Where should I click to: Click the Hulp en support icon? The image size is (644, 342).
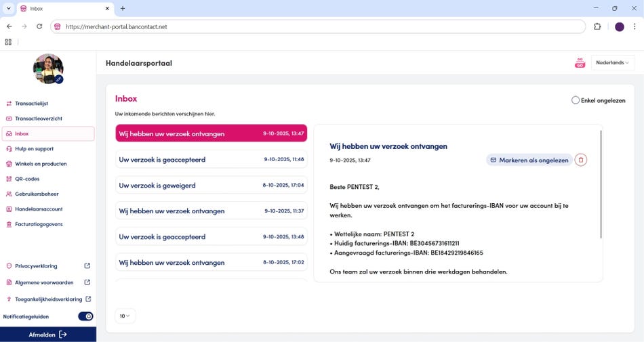coord(9,149)
